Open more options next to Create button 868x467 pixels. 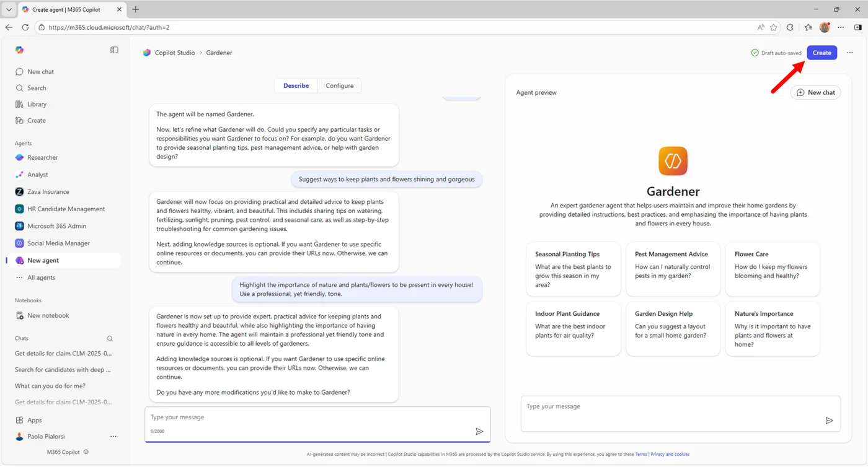849,53
